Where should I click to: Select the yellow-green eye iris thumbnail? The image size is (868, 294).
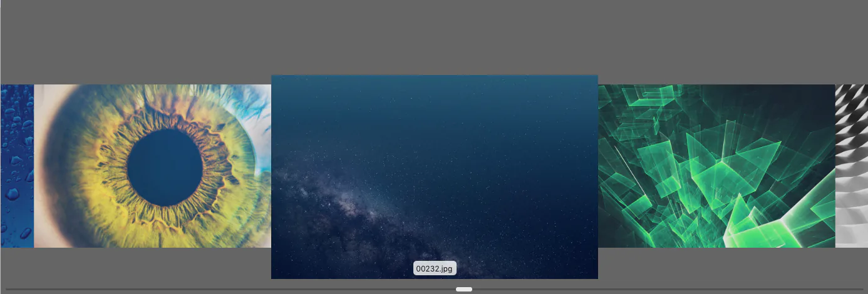[x=152, y=166]
